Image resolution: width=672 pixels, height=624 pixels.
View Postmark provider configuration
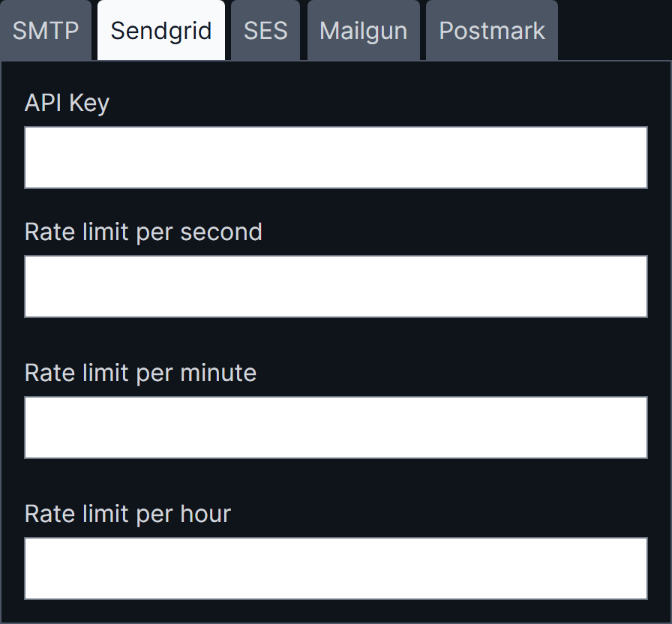pos(492,31)
